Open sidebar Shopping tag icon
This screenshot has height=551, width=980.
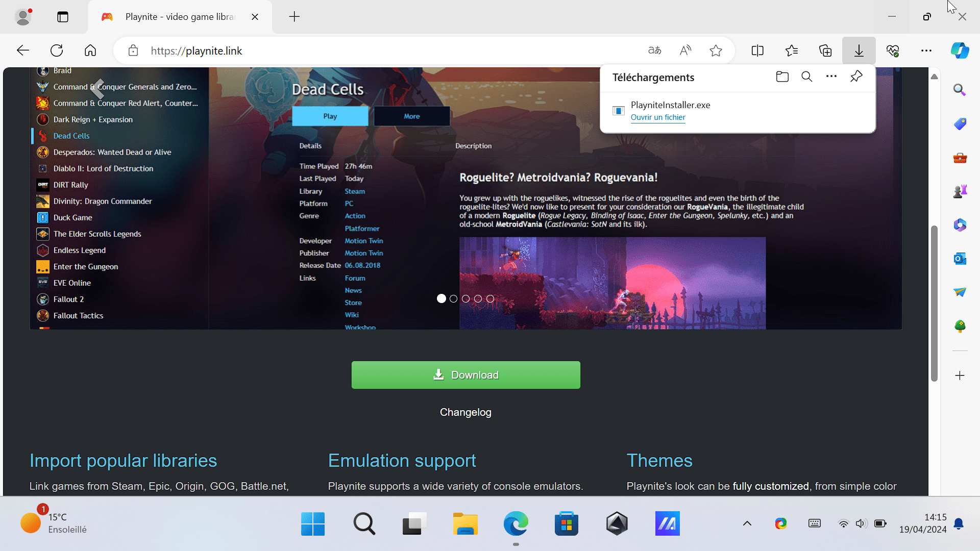click(960, 124)
